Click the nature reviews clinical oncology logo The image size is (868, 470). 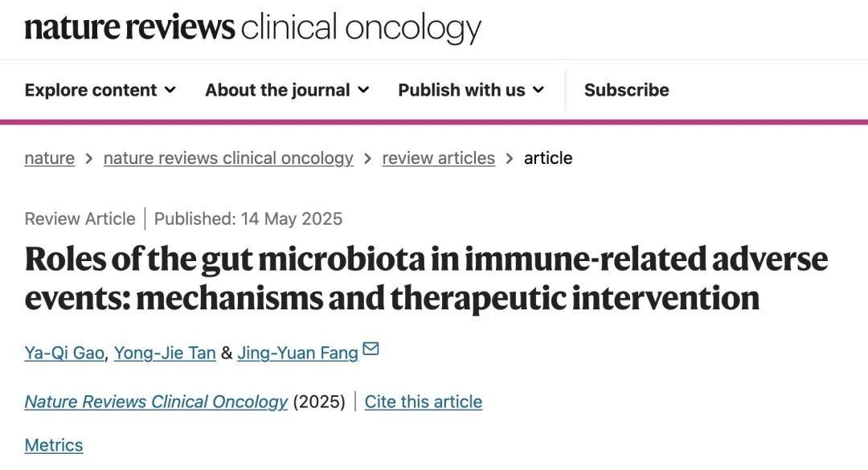[252, 28]
